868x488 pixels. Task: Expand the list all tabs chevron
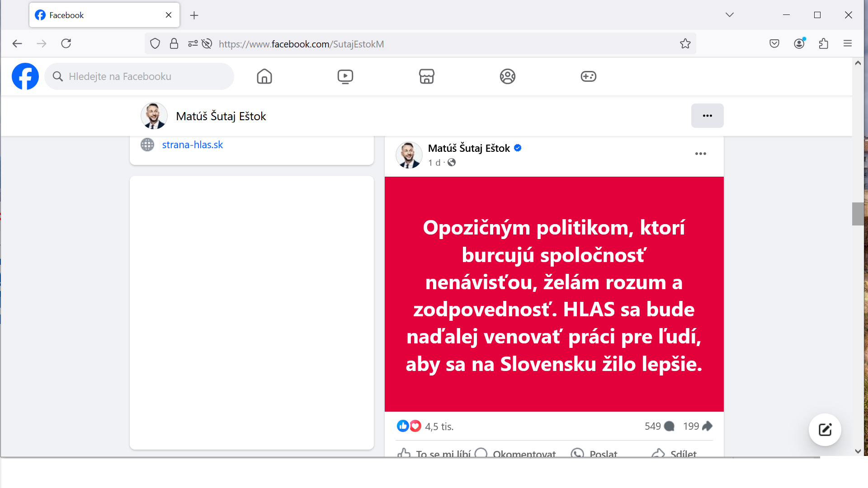pyautogui.click(x=729, y=15)
